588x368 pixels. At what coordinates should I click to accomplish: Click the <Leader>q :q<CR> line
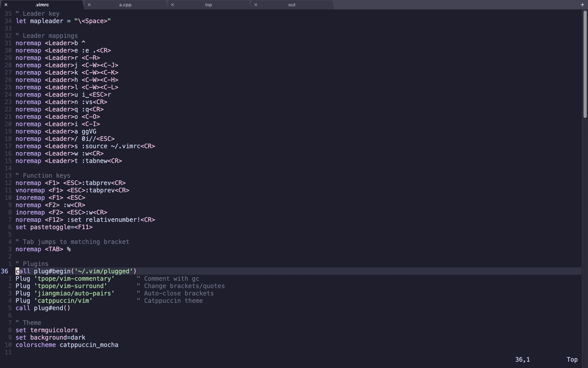[x=60, y=109]
